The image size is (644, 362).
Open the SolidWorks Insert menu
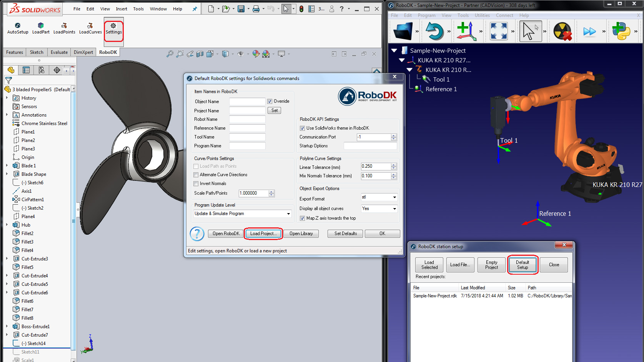click(x=121, y=9)
